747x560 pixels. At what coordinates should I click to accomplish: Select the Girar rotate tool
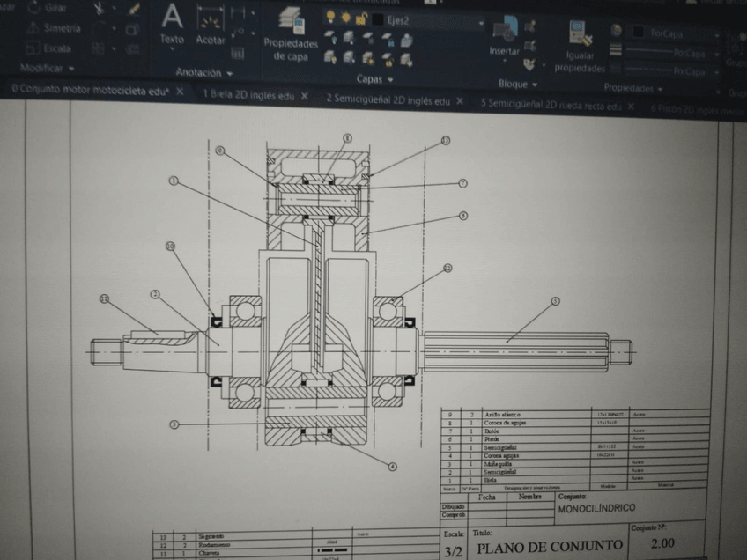pyautogui.click(x=51, y=7)
